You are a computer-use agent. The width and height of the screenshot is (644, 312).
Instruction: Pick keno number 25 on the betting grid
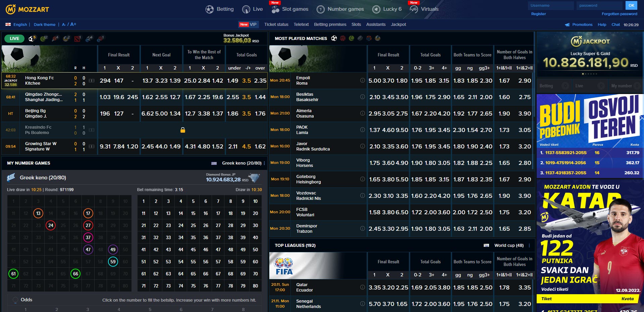click(193, 225)
